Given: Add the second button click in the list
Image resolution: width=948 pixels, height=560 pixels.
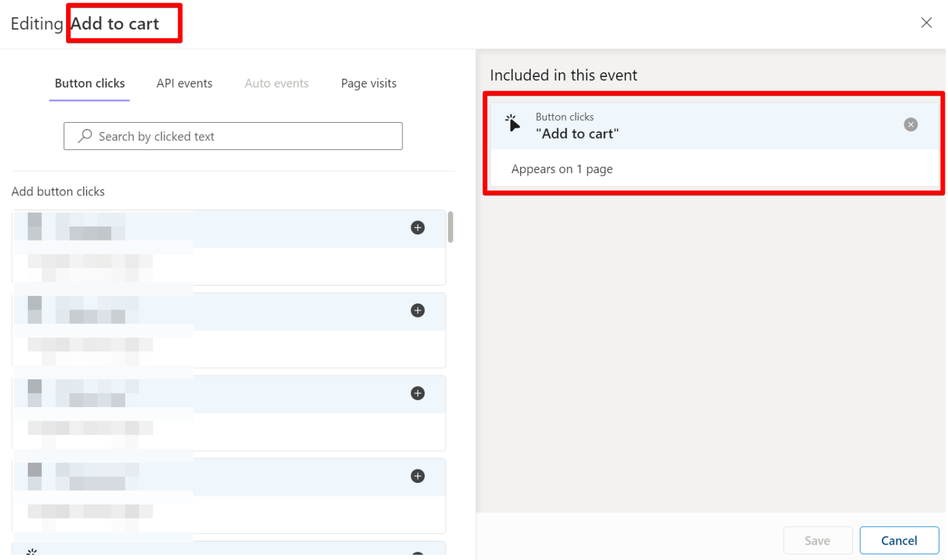Looking at the screenshot, I should (x=418, y=310).
